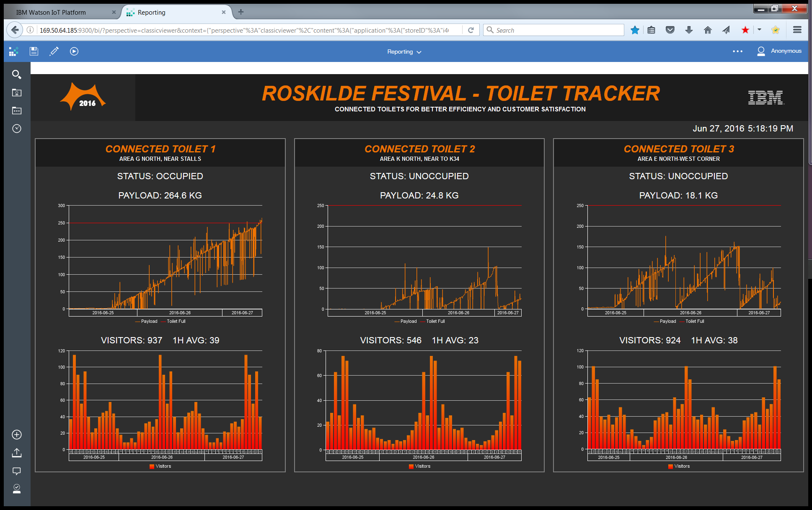This screenshot has height=510, width=812.
Task: Open bookmarks dropdown arrow in Firefox toolbar
Action: [x=759, y=30]
